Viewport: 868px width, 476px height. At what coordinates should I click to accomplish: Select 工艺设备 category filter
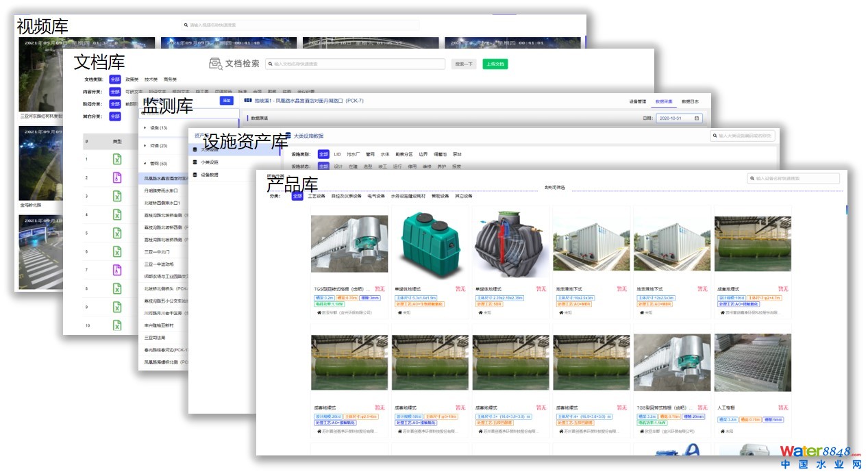point(317,196)
